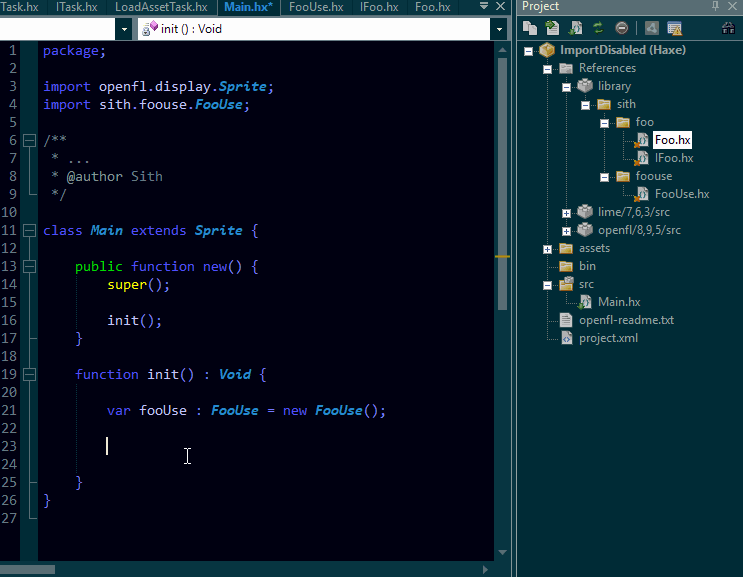Viewport: 743px width, 577px height.
Task: Switch to the ITask.hx tab
Action: click(x=76, y=7)
